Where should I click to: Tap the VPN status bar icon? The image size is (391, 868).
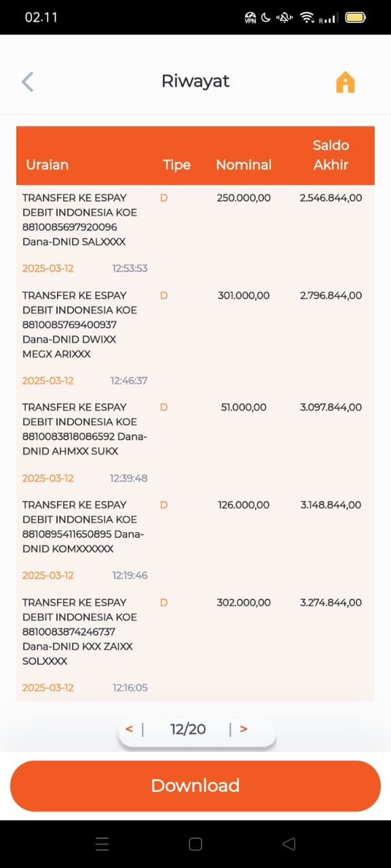(250, 18)
